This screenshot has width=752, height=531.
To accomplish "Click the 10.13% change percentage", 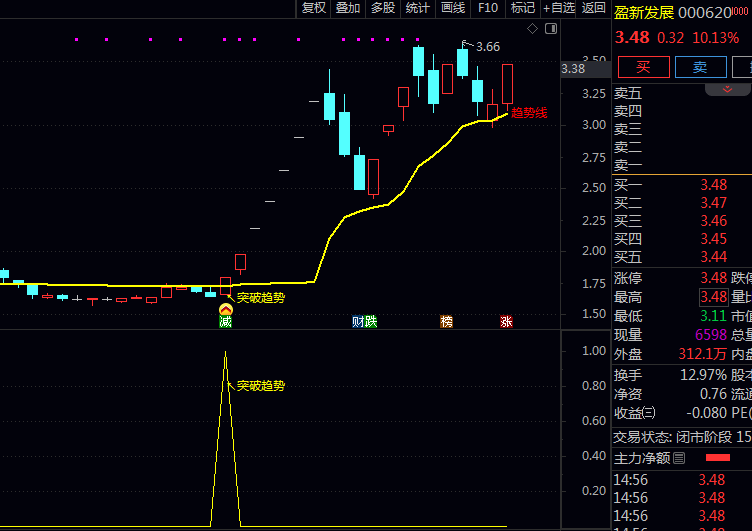I will point(715,38).
